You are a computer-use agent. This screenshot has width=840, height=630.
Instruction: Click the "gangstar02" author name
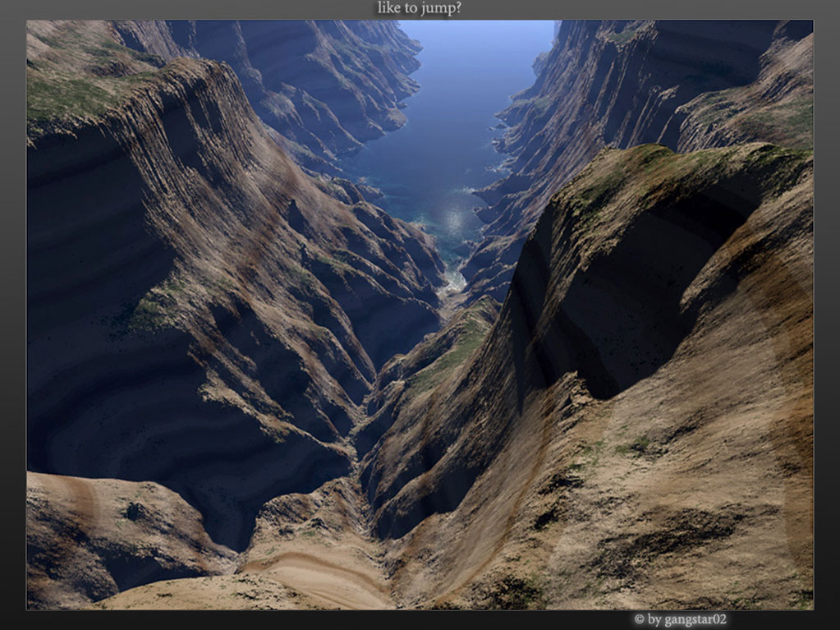click(695, 619)
